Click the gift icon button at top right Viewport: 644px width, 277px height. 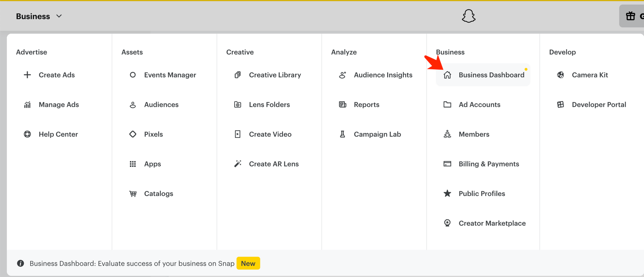coord(631,16)
